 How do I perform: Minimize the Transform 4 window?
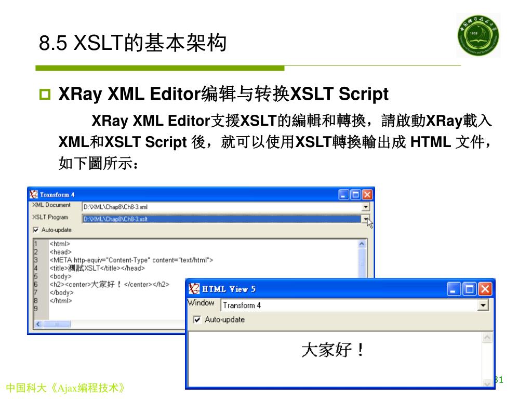(x=344, y=195)
